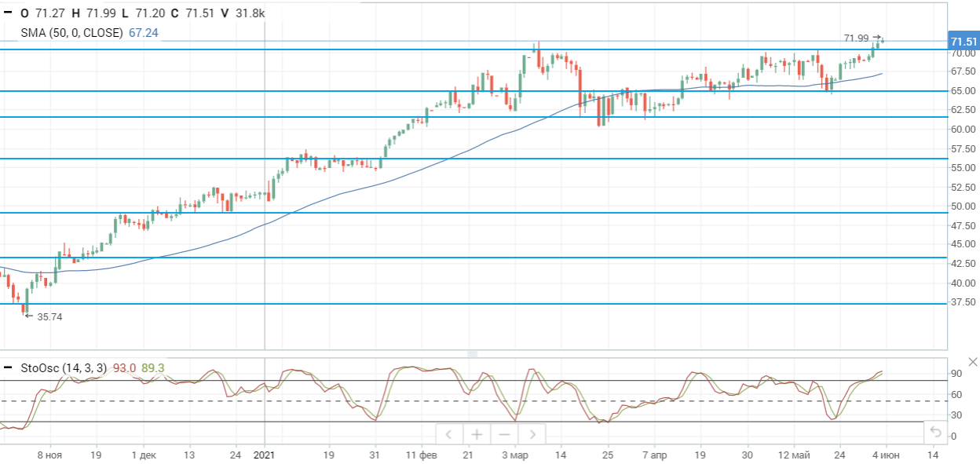Open the SMA (50, 0, CLOSE) indicator label
Image resolution: width=980 pixels, height=464 pixels.
point(72,33)
